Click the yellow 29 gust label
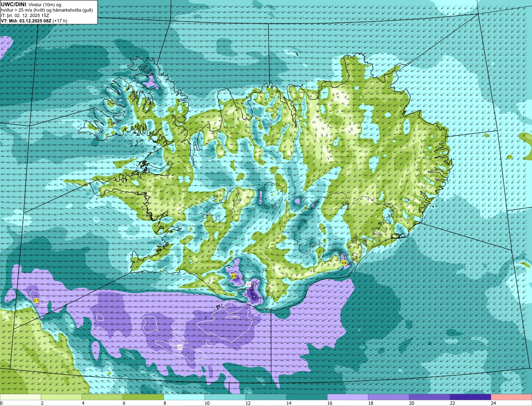 (x=234, y=276)
